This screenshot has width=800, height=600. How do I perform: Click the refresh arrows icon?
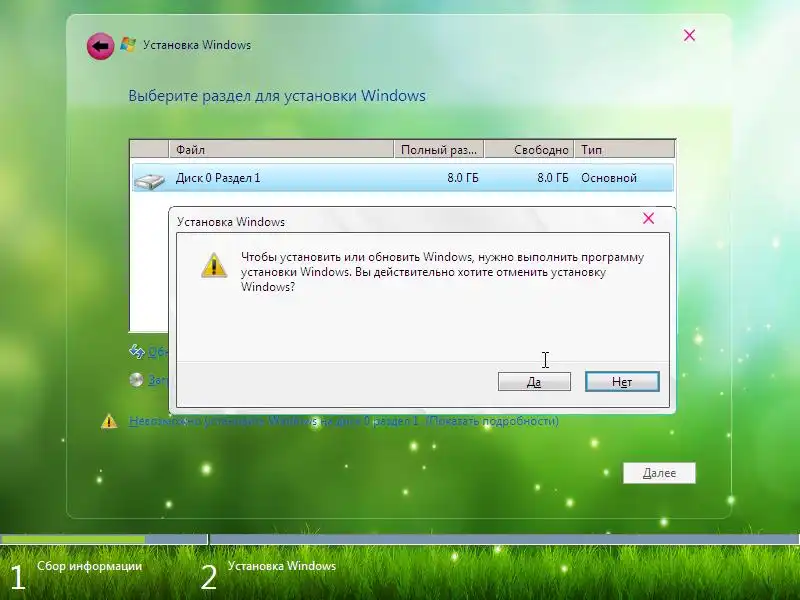136,351
